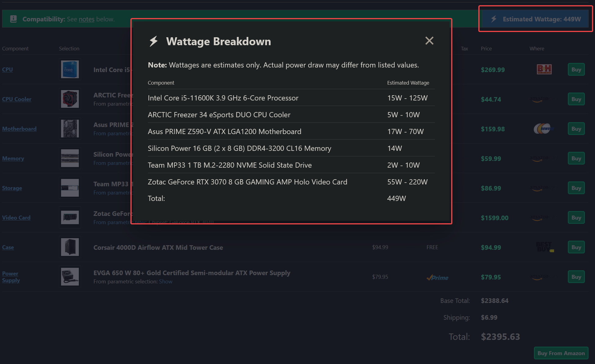Click the Memory component thumbnail
Image resolution: width=595 pixels, height=364 pixels.
pyautogui.click(x=69, y=158)
